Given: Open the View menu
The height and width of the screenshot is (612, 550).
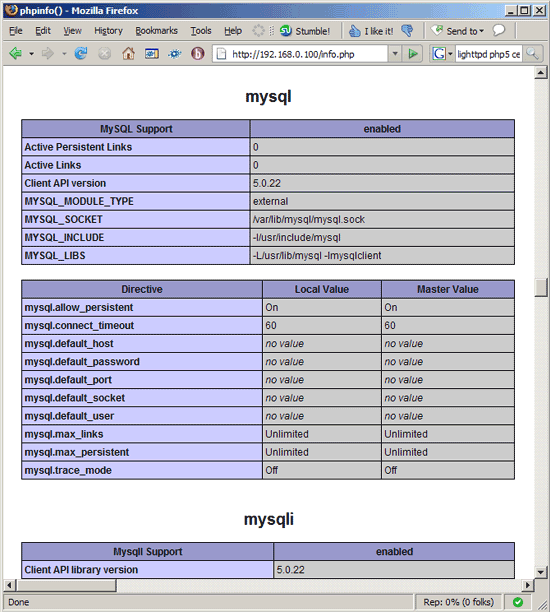Looking at the screenshot, I should click(x=72, y=31).
